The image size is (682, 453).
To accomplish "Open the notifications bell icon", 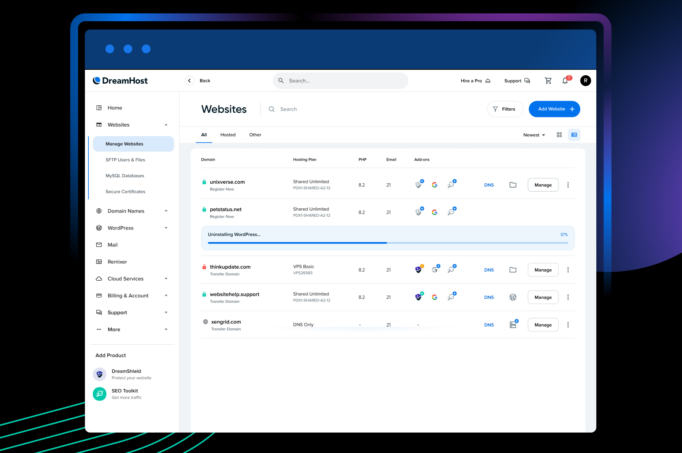I will click(565, 81).
